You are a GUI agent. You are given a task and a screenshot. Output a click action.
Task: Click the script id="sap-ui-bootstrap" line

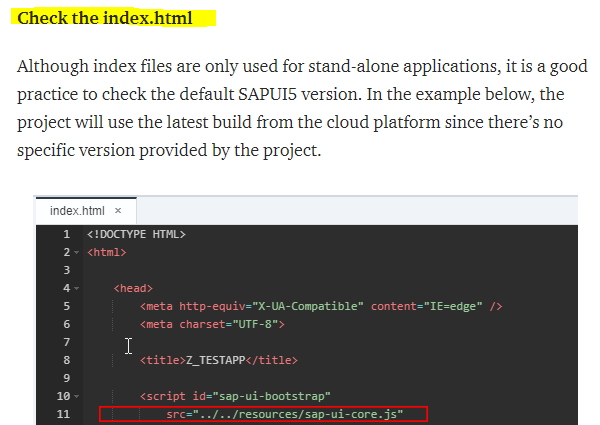235,396
